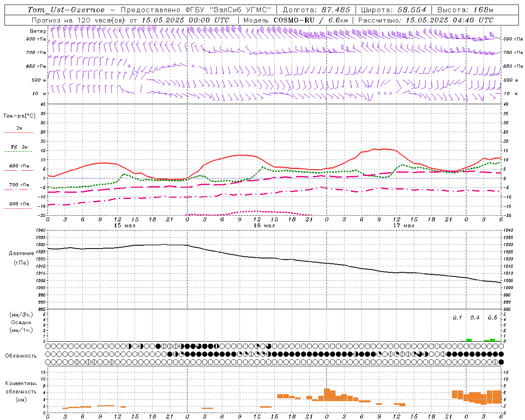Select the model name COSMO-RU / 6.6км
Screen dimensions: 525x420
[310, 20]
